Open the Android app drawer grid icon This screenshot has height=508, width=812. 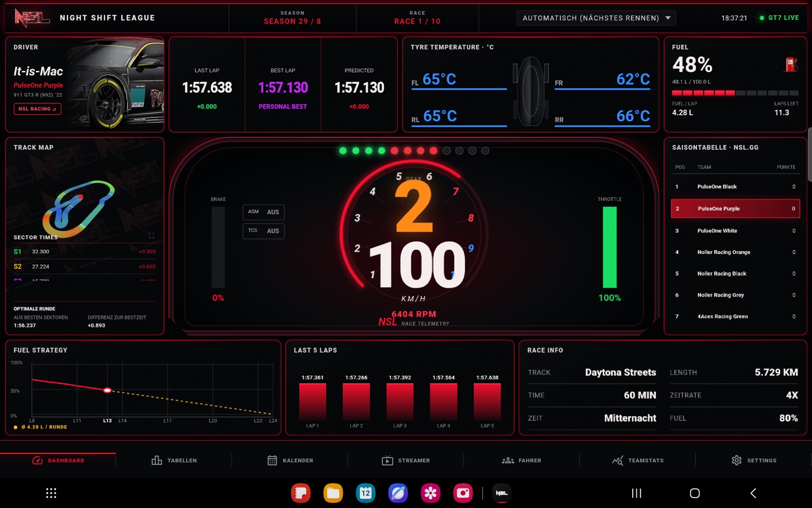(51, 493)
